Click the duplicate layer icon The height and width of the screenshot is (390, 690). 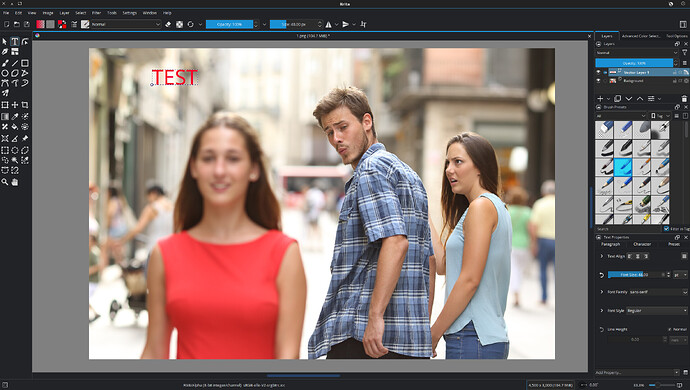pos(617,99)
